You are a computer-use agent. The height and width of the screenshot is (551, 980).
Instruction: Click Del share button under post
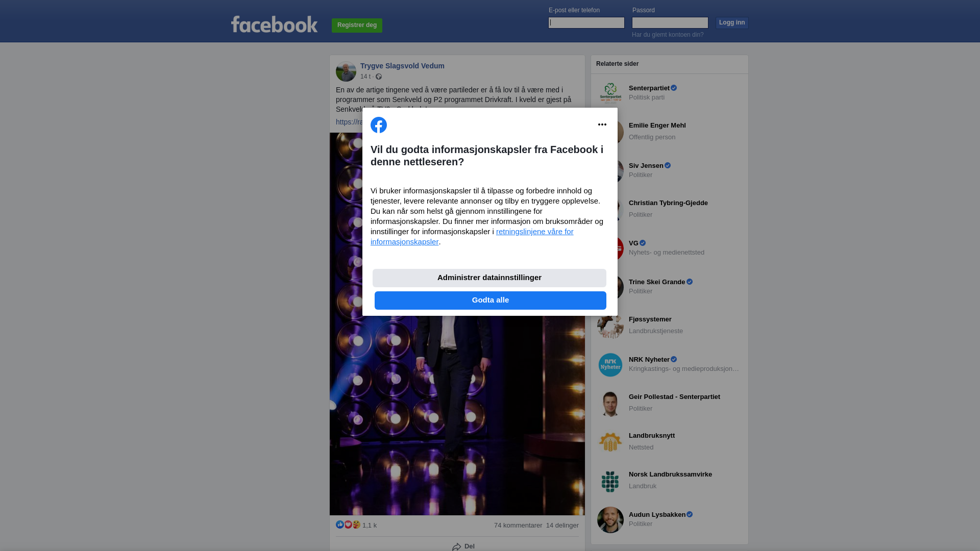pyautogui.click(x=463, y=546)
